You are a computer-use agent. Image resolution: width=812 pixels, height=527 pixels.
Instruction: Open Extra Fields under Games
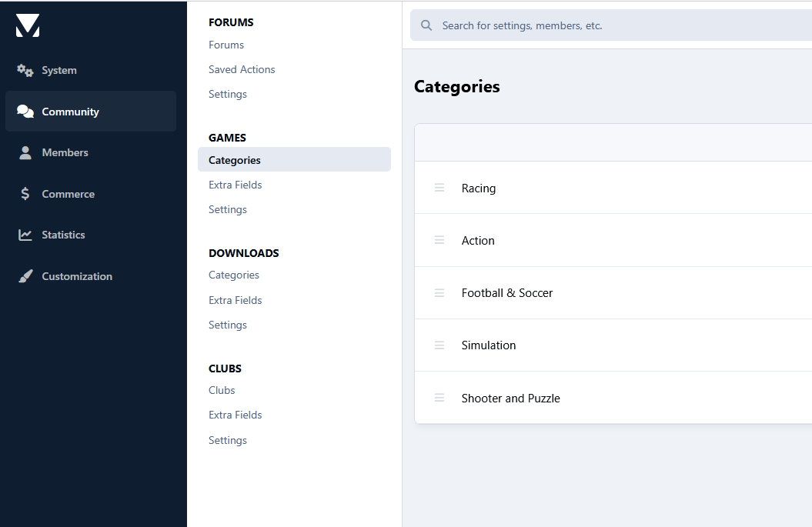tap(235, 185)
